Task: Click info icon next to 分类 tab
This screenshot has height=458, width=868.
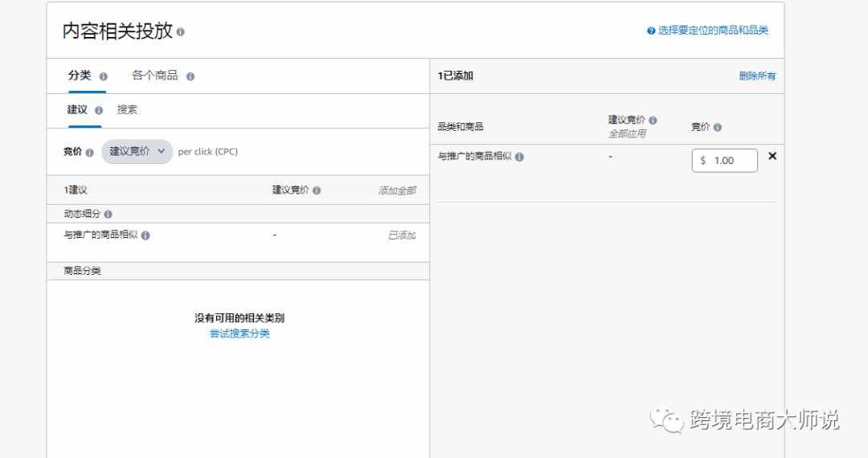Action: (x=104, y=76)
